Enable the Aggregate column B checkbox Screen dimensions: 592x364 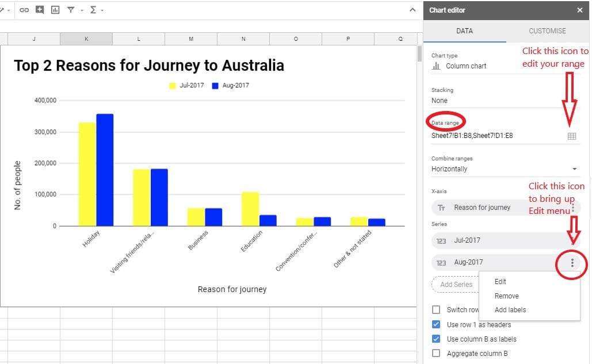tap(436, 353)
